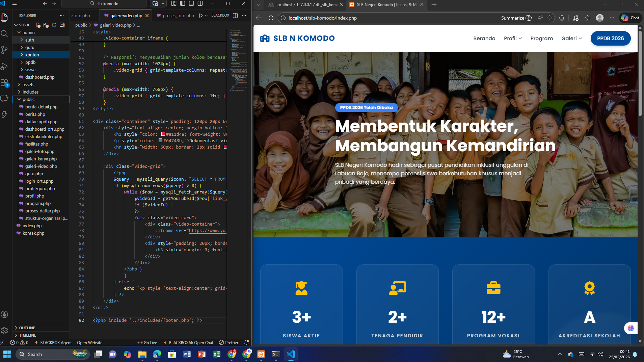
Task: Split the editor right
Action: 235,16
